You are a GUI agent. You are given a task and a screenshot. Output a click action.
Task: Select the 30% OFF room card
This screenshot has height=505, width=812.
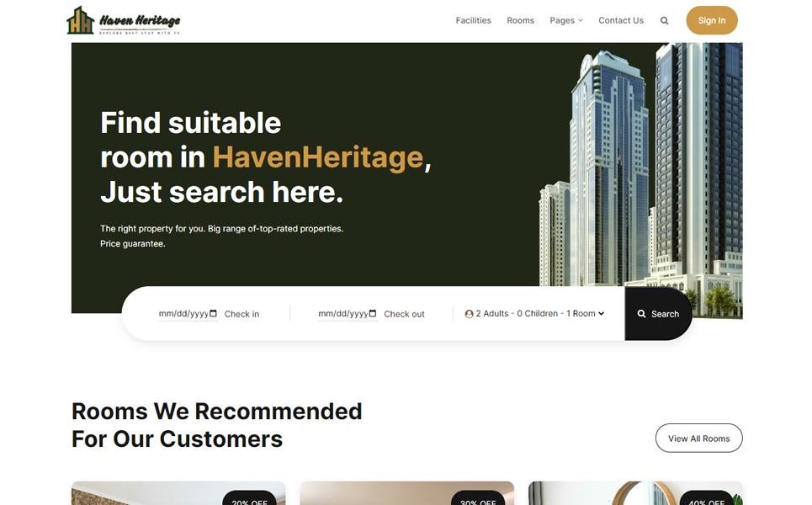[407, 493]
